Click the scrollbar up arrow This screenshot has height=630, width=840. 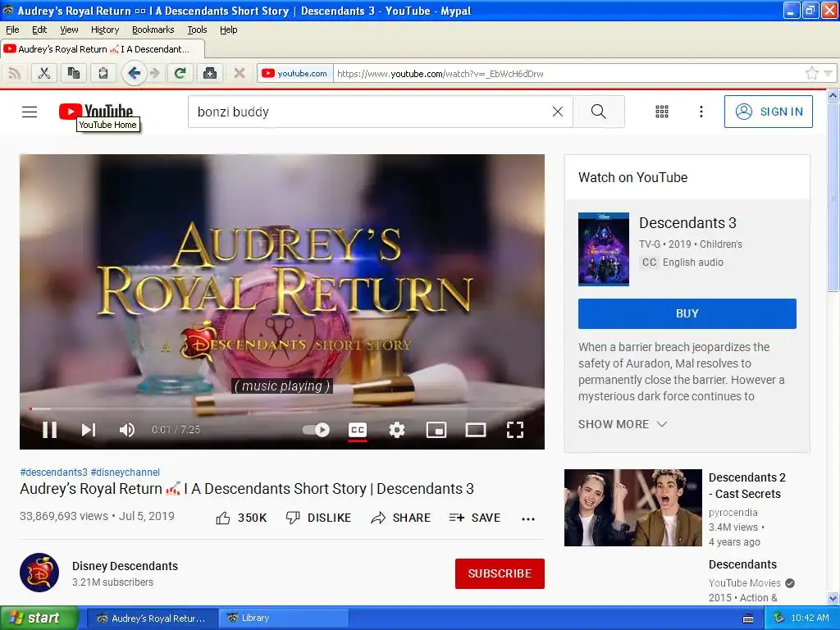(833, 96)
